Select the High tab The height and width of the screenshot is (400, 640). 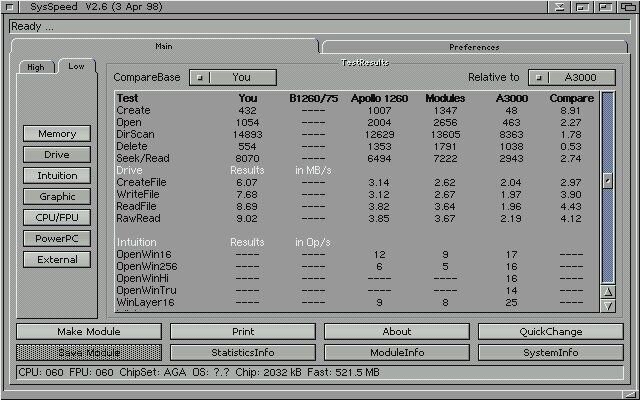pyautogui.click(x=36, y=67)
